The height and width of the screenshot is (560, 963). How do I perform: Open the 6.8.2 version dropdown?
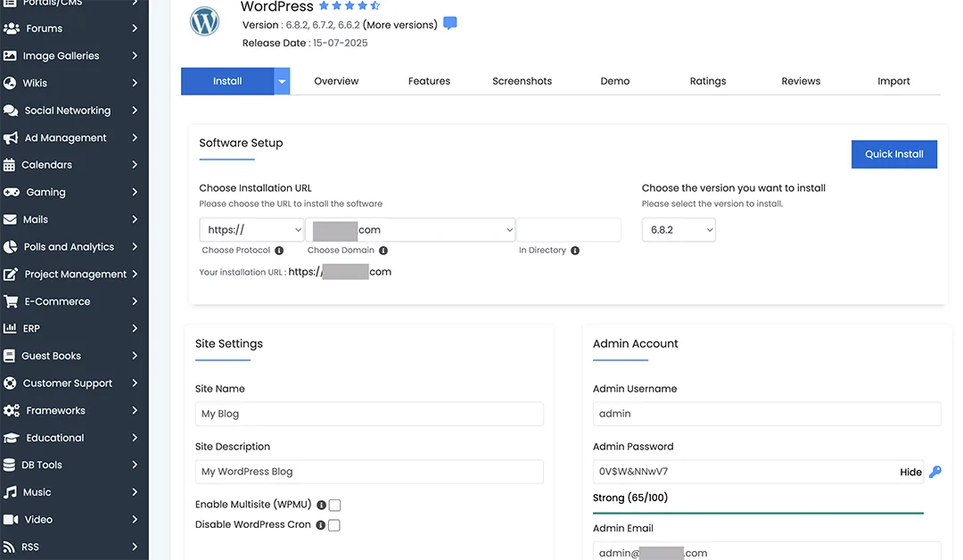pos(679,230)
